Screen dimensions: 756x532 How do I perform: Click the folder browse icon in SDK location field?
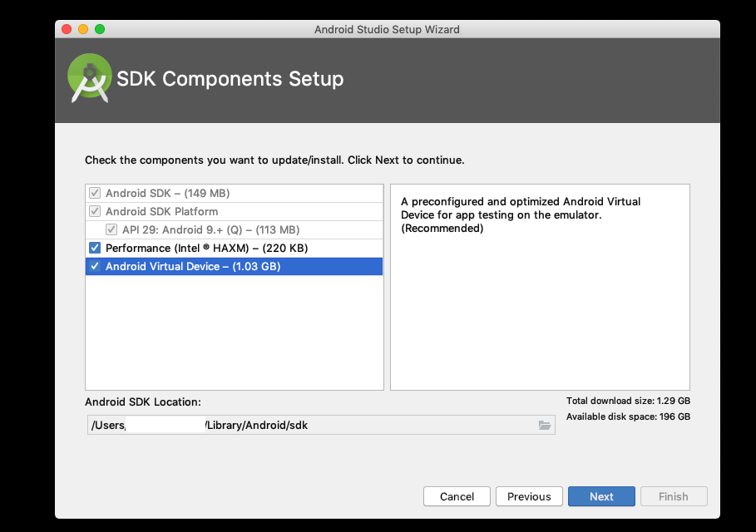click(545, 425)
